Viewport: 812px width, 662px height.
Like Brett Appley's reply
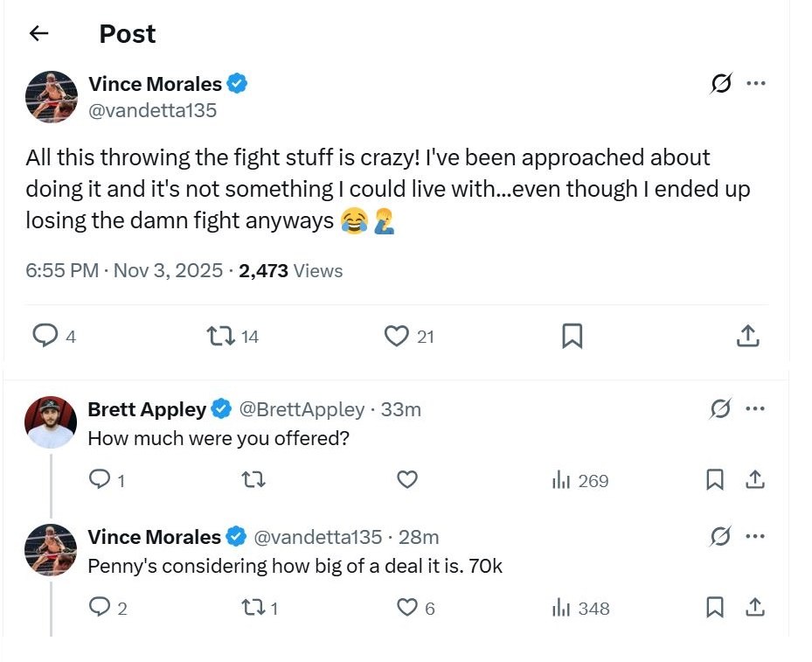click(x=407, y=480)
